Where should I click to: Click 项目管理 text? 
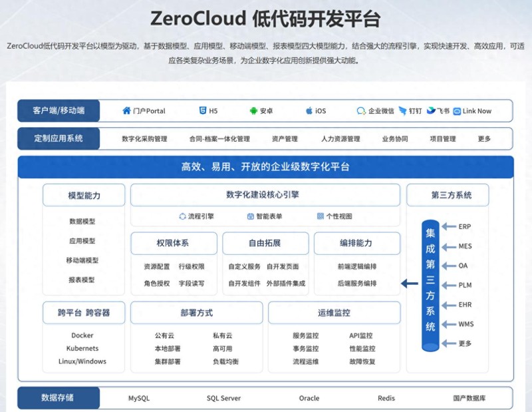click(443, 139)
